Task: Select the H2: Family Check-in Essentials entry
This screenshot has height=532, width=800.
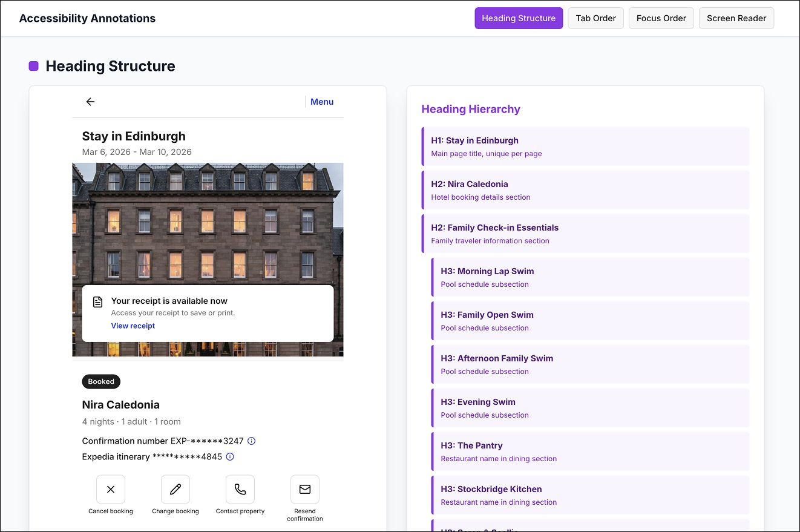Action: click(585, 233)
